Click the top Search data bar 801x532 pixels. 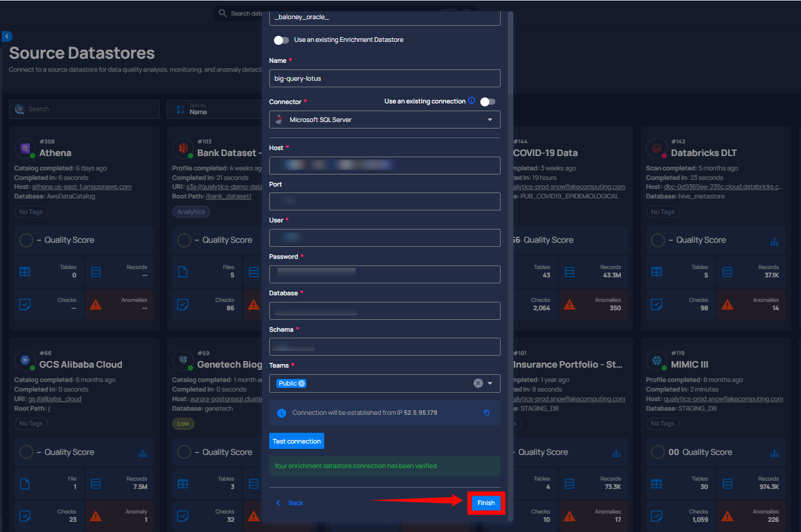click(238, 13)
